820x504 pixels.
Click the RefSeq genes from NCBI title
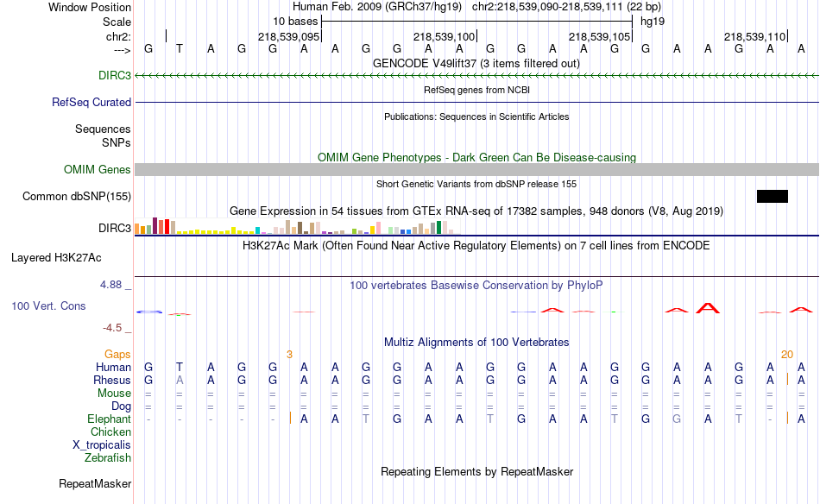pyautogui.click(x=476, y=90)
